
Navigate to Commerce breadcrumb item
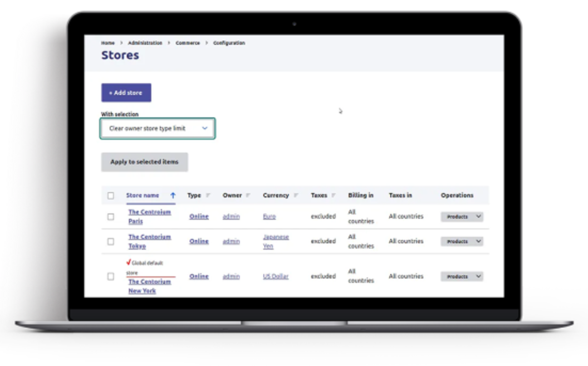click(188, 43)
